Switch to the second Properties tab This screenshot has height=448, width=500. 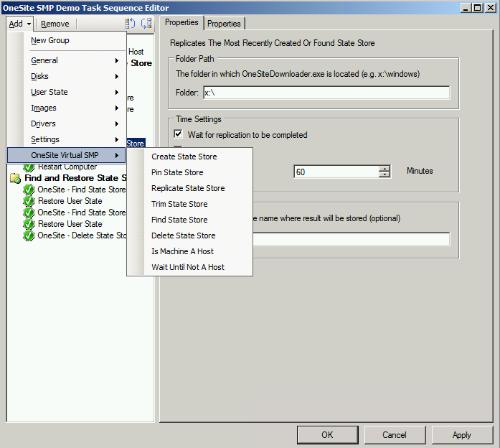(x=224, y=24)
